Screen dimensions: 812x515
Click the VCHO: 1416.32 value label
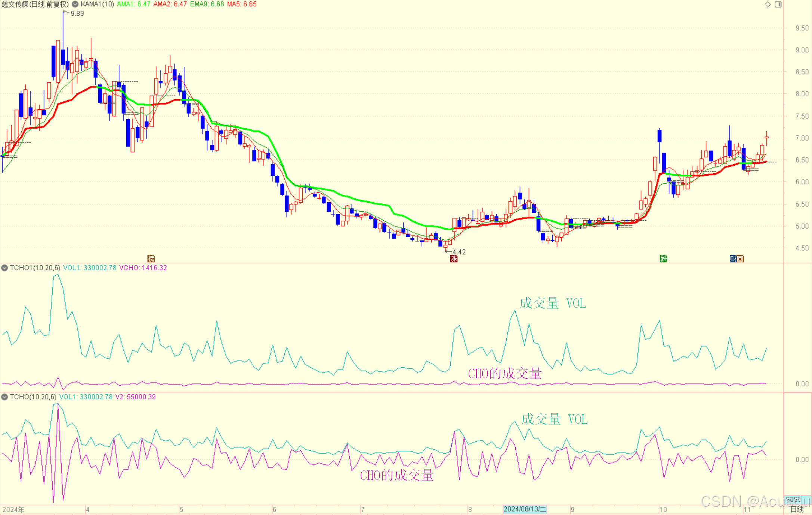pos(143,268)
